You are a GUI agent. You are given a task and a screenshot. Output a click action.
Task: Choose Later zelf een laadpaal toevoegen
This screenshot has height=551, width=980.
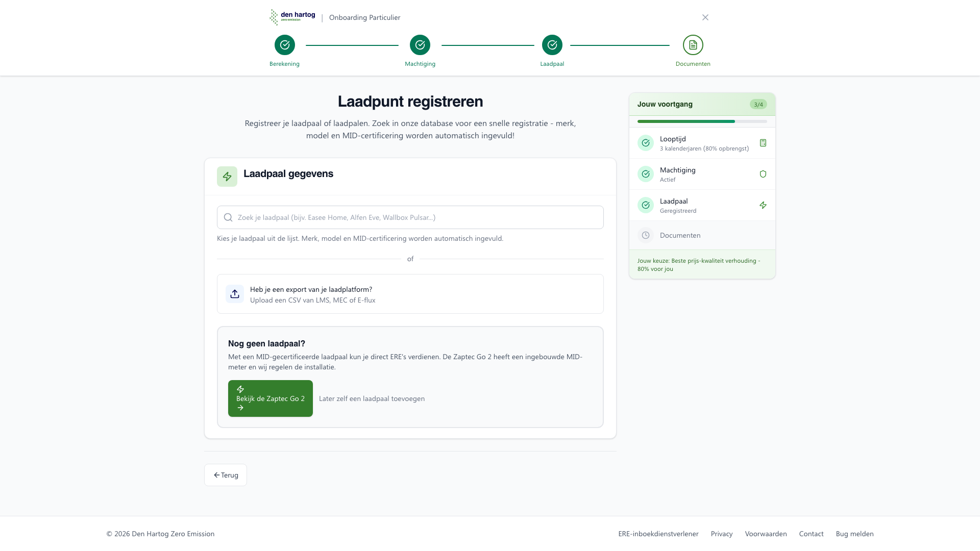[x=372, y=398]
